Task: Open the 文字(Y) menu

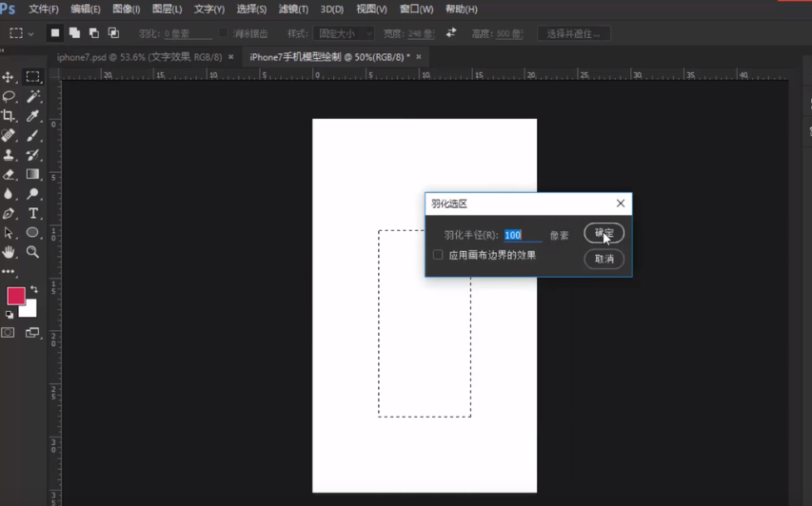Action: pos(209,10)
